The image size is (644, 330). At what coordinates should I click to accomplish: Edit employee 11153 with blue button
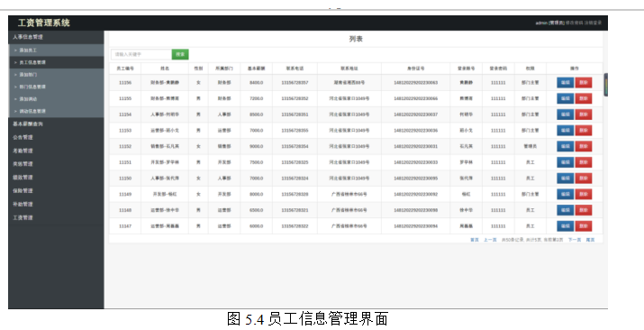click(565, 131)
